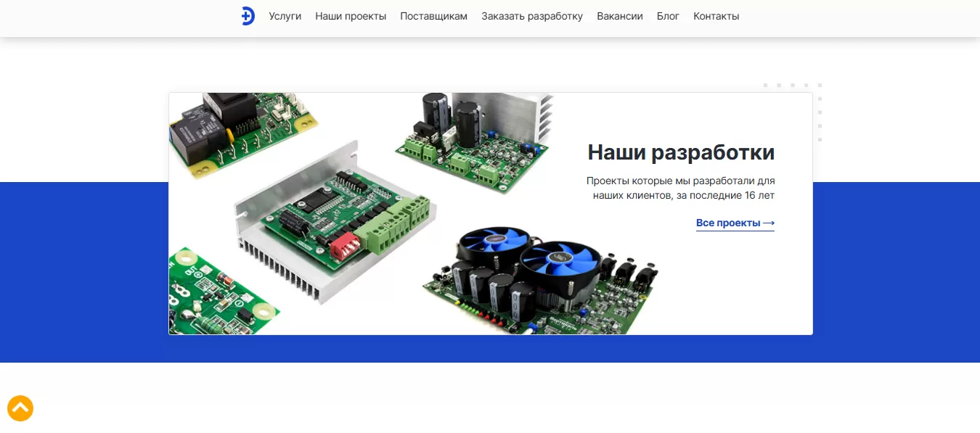This screenshot has width=980, height=433.
Task: Open the Услуги menu item
Action: [x=285, y=16]
